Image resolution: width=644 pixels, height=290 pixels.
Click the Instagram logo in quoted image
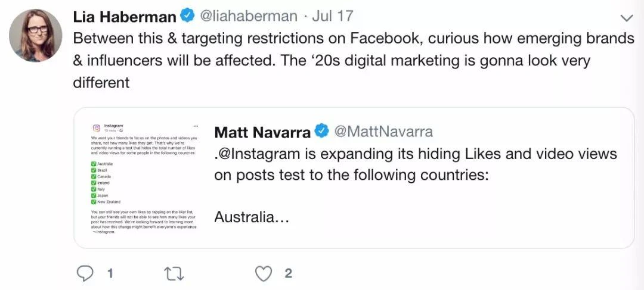click(95, 127)
